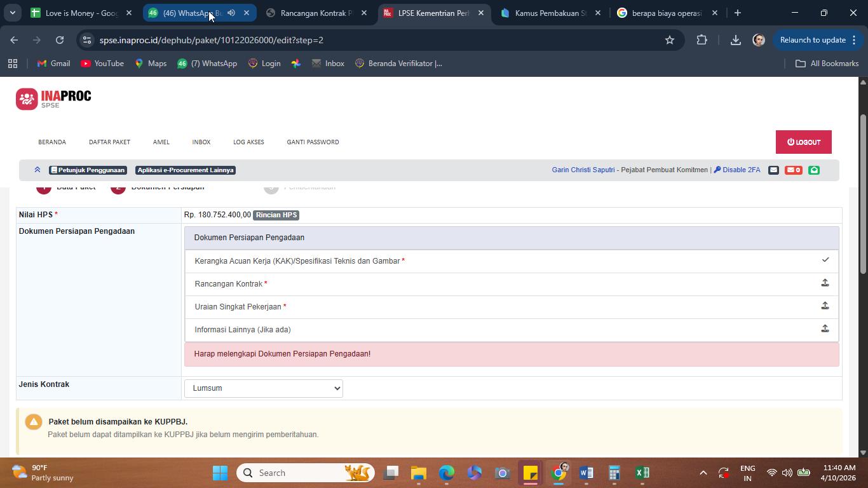868x488 pixels.
Task: Open Sticky Notes from taskbar
Action: (530, 473)
